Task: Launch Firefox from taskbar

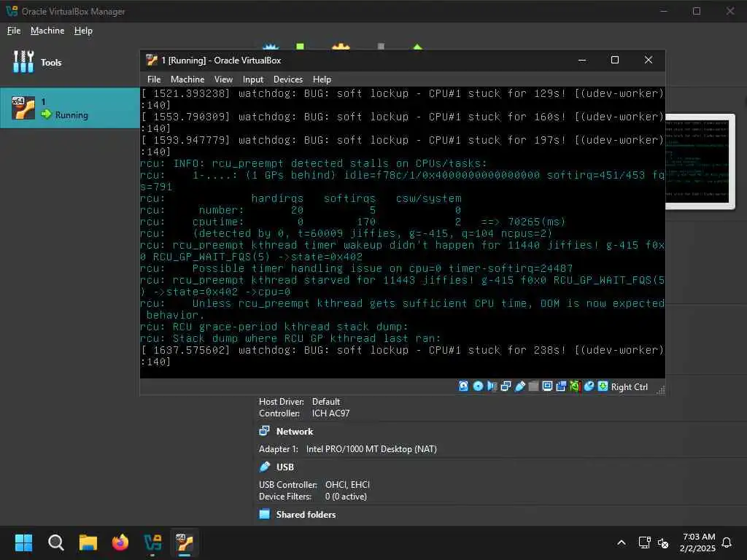Action: [120, 542]
